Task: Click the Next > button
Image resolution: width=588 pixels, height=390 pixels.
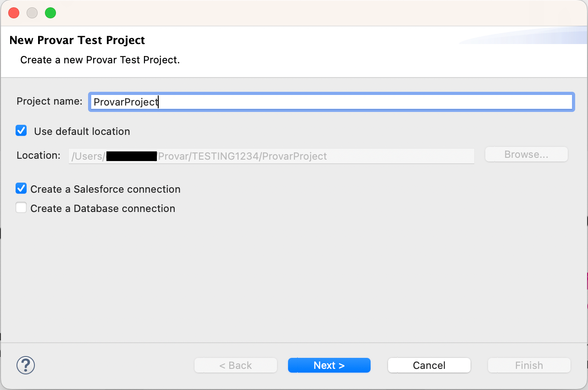Action: coord(329,365)
